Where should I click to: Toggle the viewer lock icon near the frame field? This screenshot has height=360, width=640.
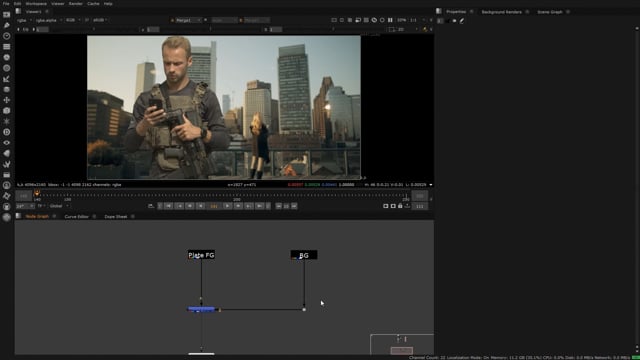click(x=400, y=206)
